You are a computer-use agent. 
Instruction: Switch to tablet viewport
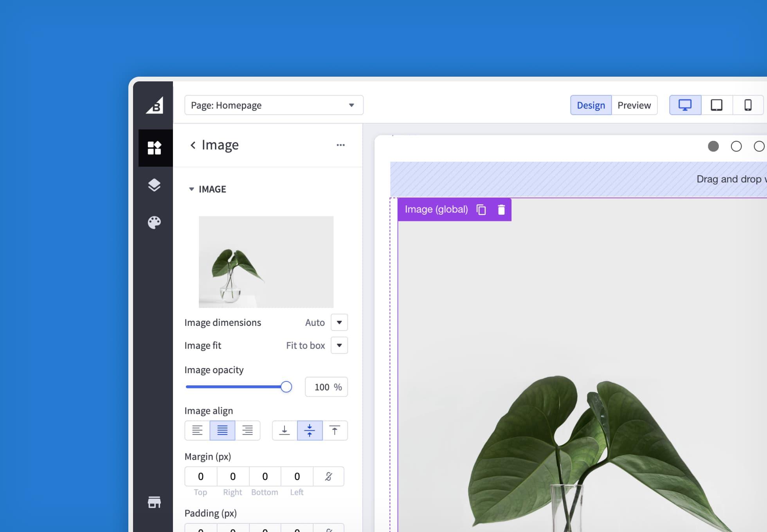pyautogui.click(x=717, y=105)
